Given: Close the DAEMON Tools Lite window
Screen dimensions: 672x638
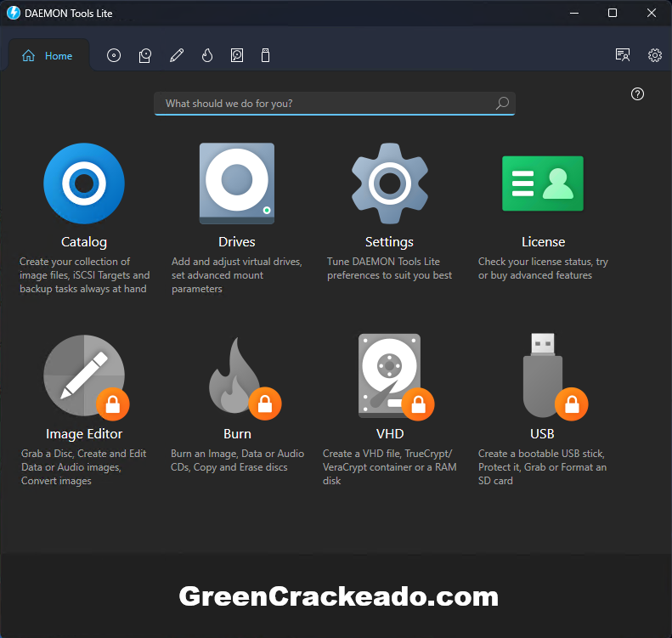Looking at the screenshot, I should 652,13.
